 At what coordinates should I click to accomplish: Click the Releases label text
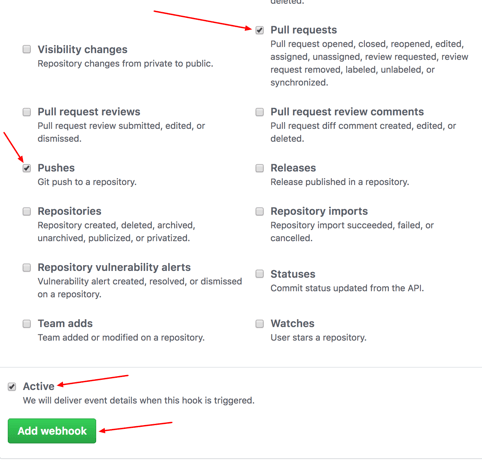point(293,168)
